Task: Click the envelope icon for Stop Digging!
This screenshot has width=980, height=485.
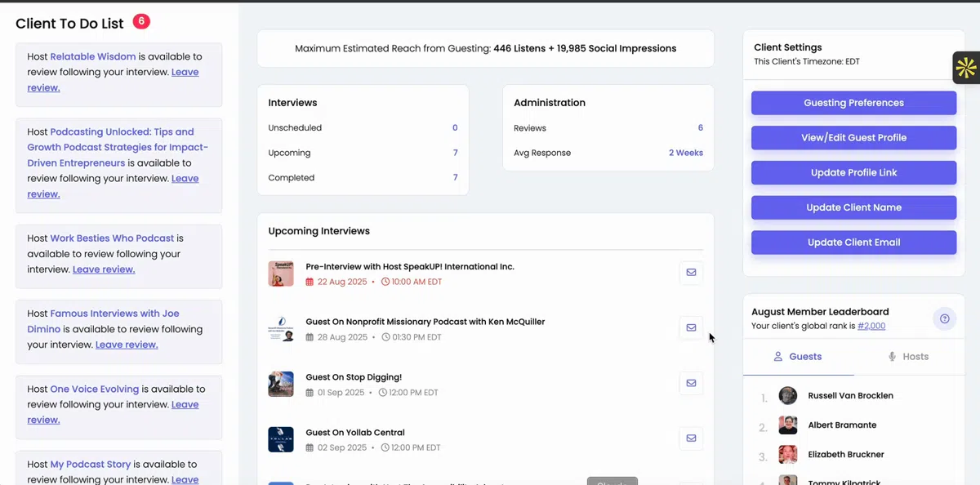Action: (691, 383)
